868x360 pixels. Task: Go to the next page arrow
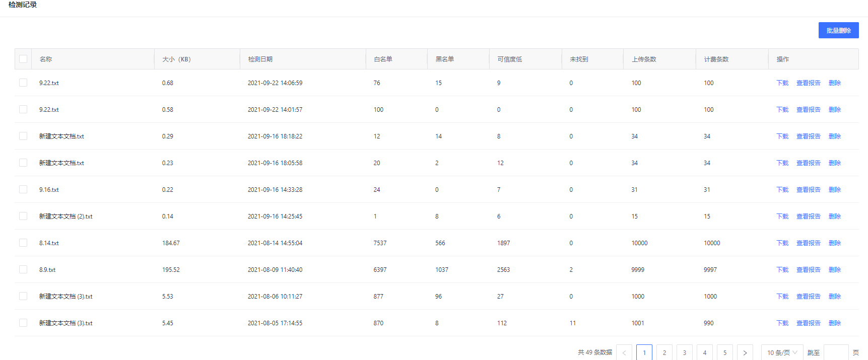click(x=745, y=352)
